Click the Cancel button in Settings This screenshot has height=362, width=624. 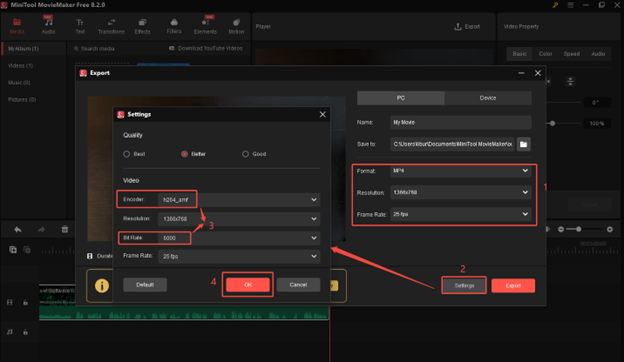[x=298, y=285]
